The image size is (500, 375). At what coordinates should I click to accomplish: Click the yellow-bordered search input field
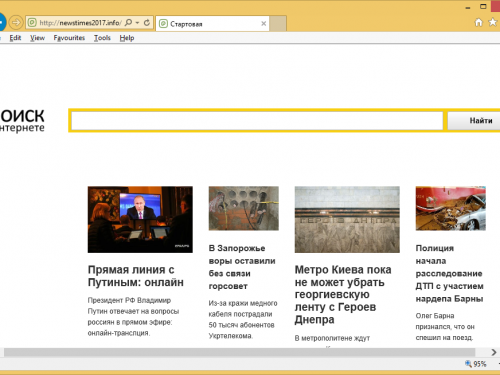click(257, 120)
